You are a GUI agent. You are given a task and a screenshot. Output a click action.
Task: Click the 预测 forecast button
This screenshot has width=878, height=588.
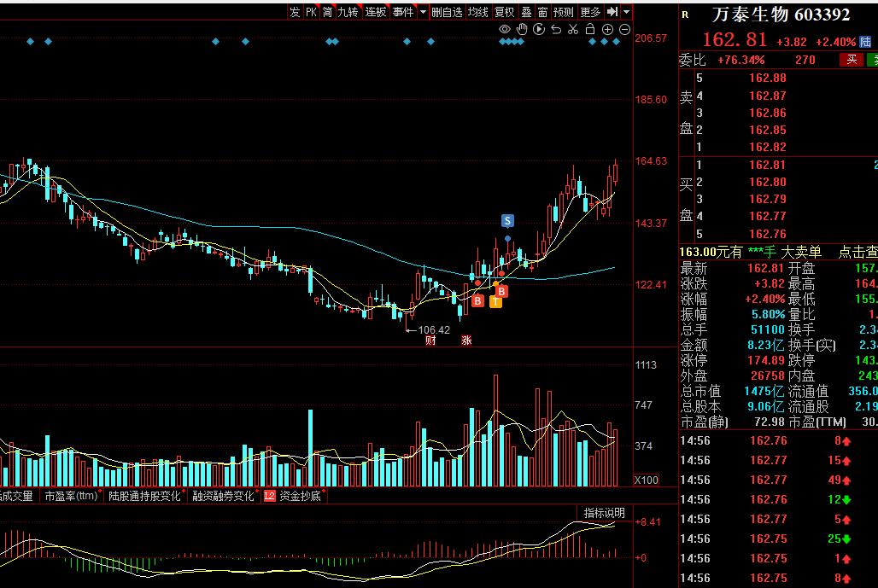564,12
